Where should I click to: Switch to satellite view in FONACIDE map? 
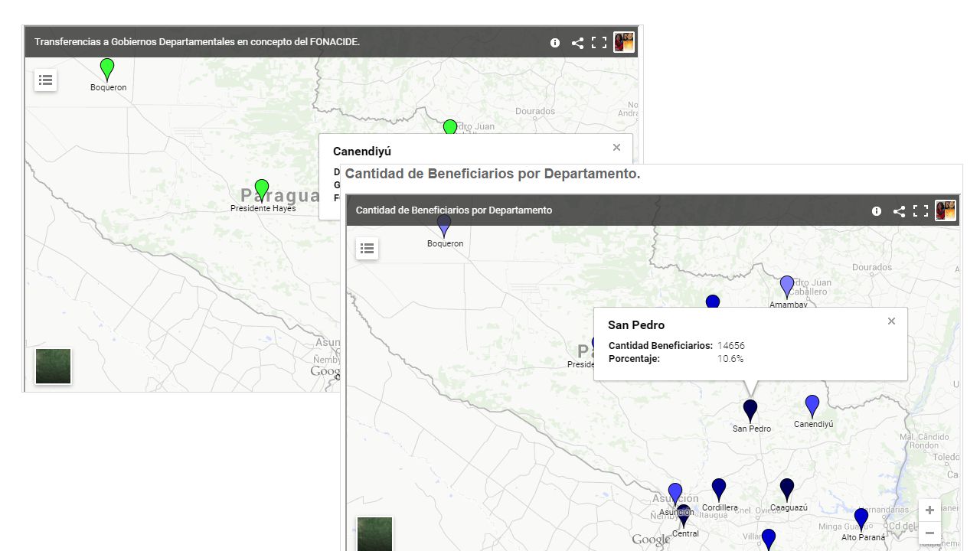coord(53,367)
